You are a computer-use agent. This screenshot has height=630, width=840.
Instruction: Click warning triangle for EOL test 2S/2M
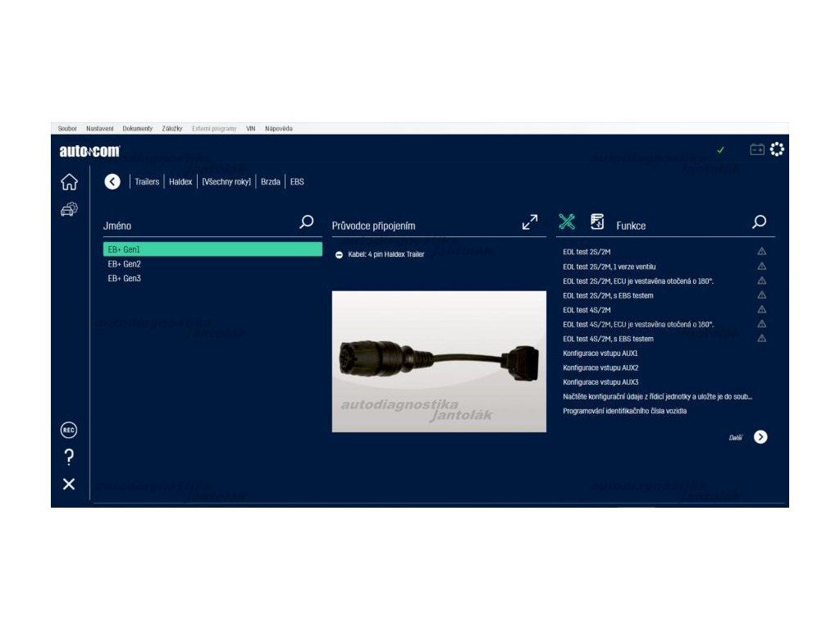click(x=762, y=251)
